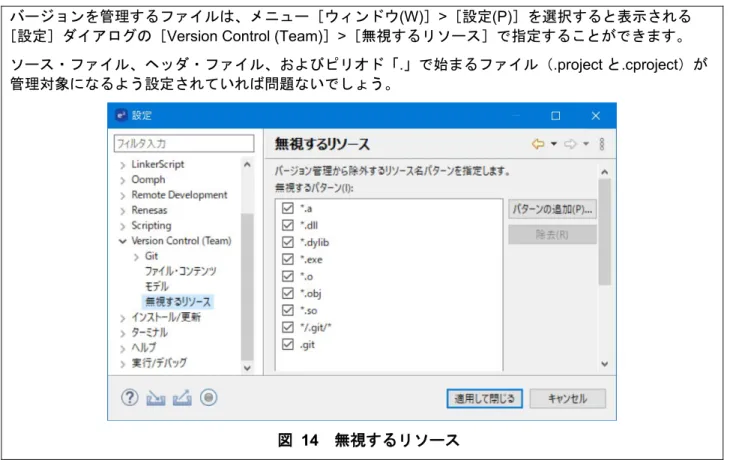Screen dimensions: 730x460
Task: Select ファイル・コンテンツ in the tree
Action: 181,271
